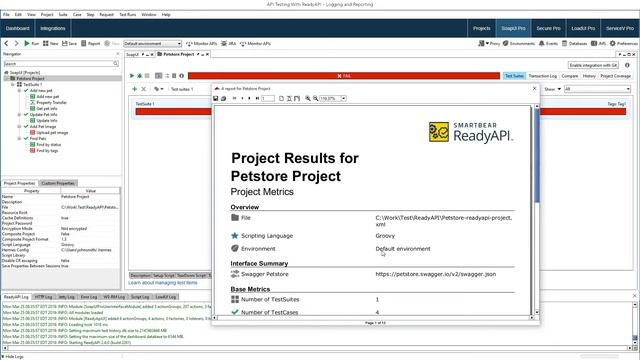The width and height of the screenshot is (640, 360).
Task: Remove test suite with X icon
Action: (143, 89)
